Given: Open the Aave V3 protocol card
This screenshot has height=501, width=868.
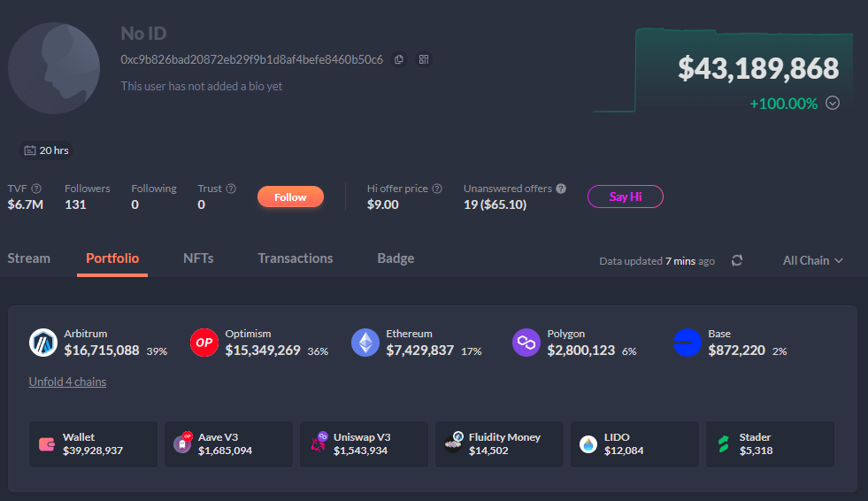Looking at the screenshot, I should point(228,444).
